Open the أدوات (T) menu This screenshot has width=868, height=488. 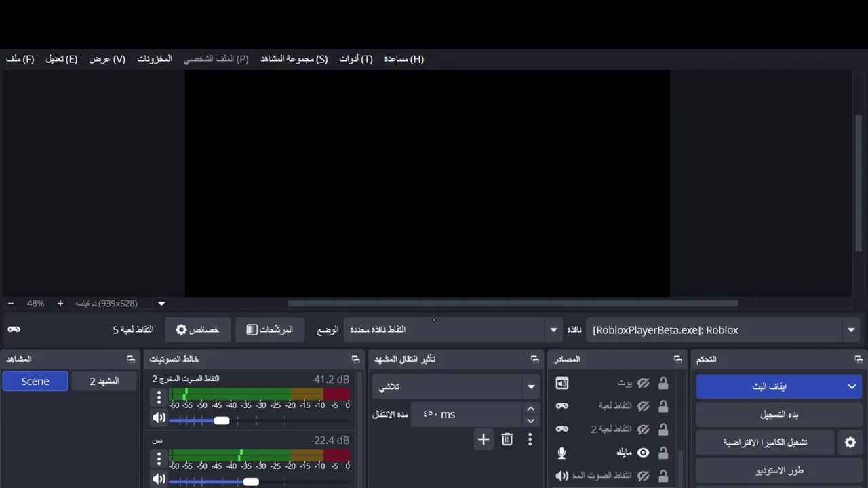point(356,59)
